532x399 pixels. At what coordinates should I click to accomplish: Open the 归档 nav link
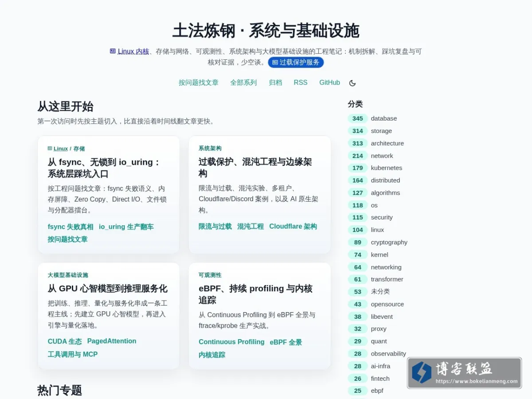pos(275,82)
